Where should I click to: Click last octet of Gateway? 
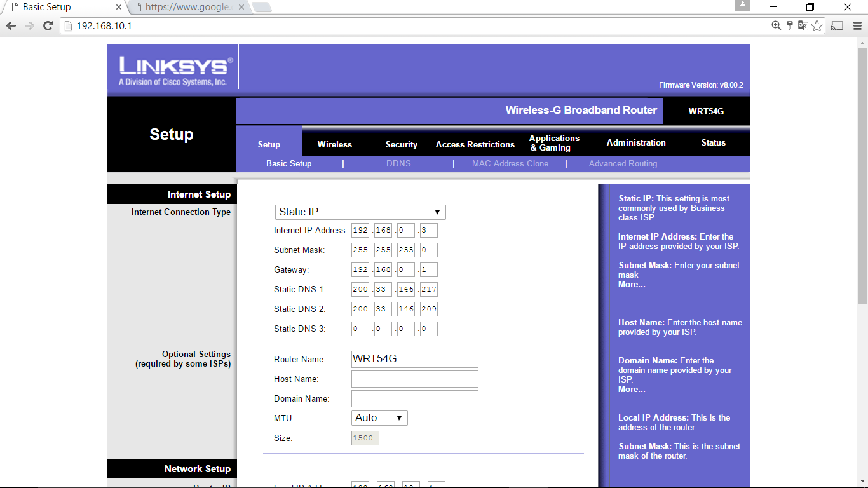(x=429, y=269)
